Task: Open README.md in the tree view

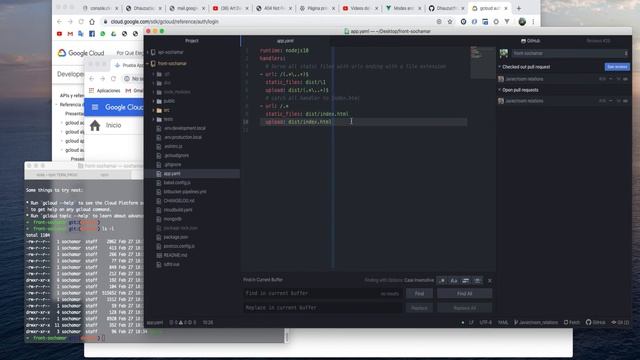Action: tap(176, 255)
